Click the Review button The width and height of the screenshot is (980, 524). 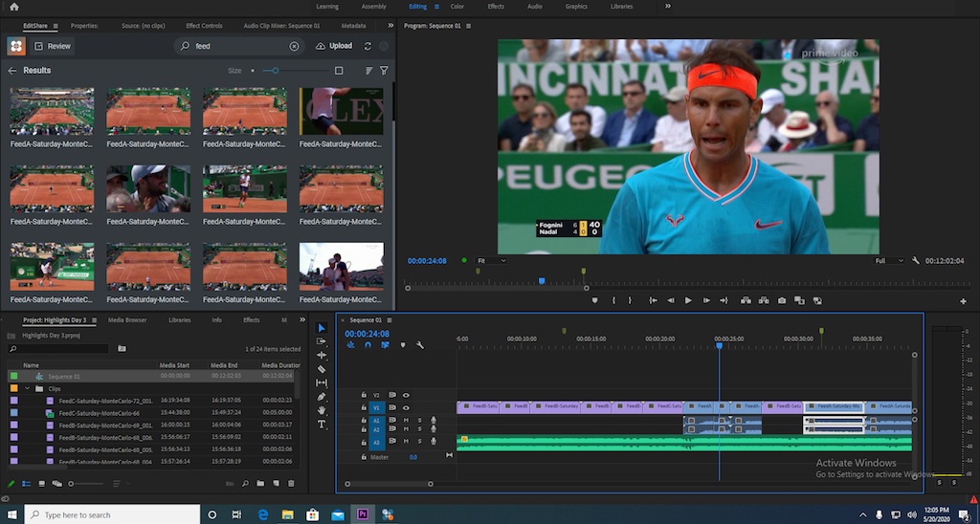[x=53, y=46]
